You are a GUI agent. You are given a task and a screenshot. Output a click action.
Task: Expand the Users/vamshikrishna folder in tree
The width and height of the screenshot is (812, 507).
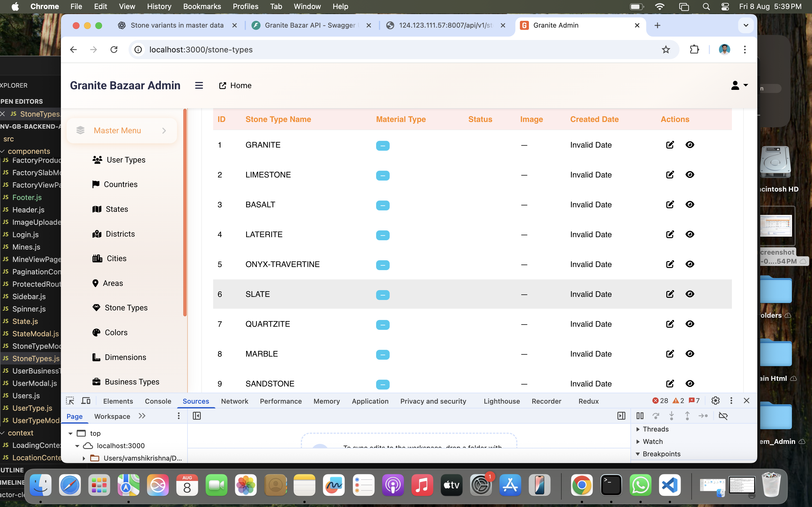pyautogui.click(x=84, y=458)
